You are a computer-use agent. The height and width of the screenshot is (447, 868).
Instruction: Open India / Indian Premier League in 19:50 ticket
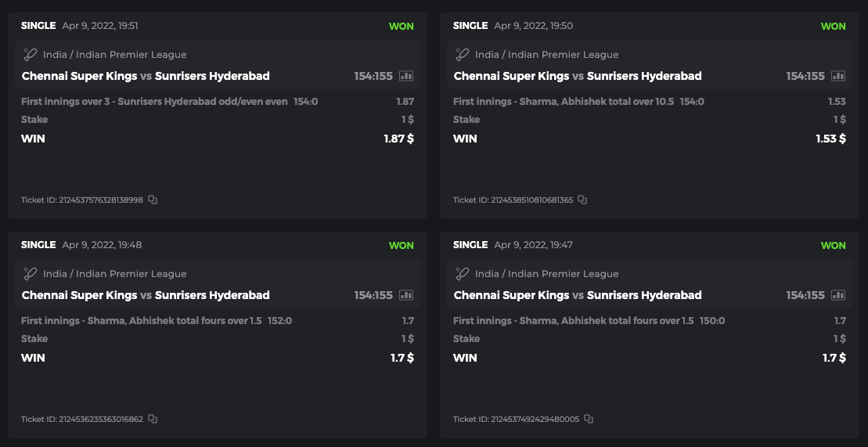point(546,55)
